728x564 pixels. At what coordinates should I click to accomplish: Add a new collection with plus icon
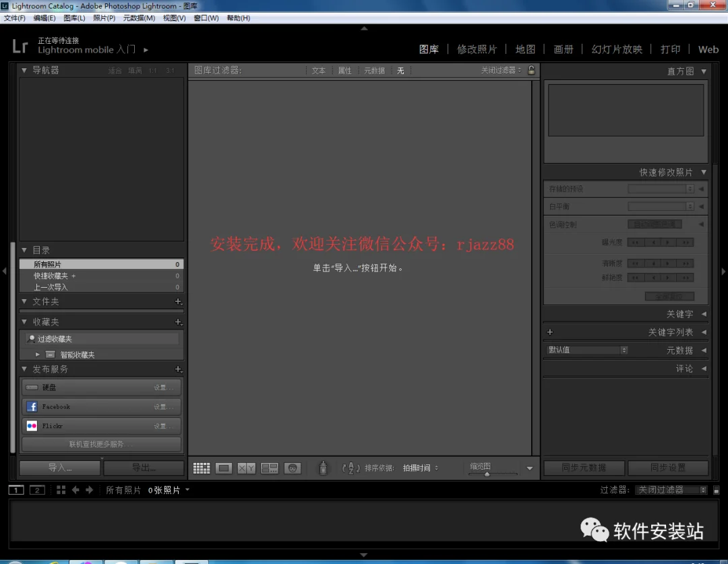click(178, 322)
